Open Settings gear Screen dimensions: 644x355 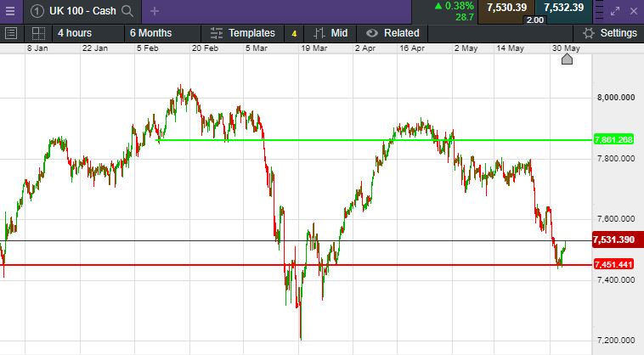click(610, 33)
